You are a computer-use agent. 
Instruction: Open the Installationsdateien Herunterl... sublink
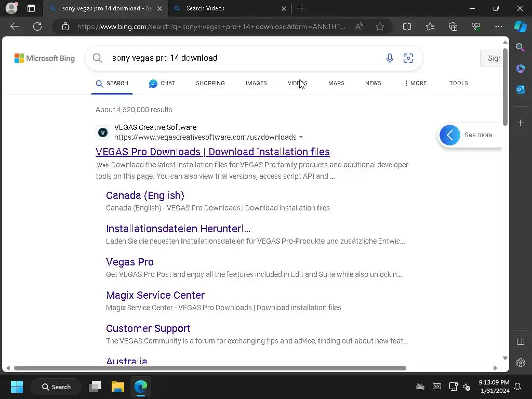pyautogui.click(x=178, y=229)
